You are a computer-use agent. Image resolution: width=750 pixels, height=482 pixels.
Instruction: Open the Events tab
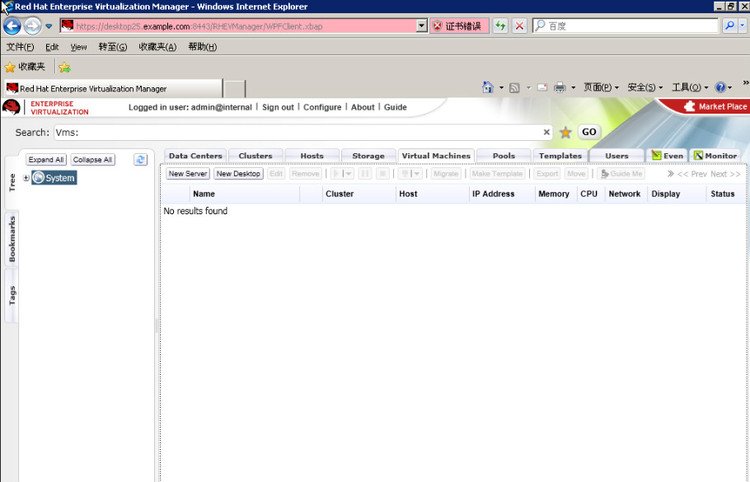(x=667, y=156)
